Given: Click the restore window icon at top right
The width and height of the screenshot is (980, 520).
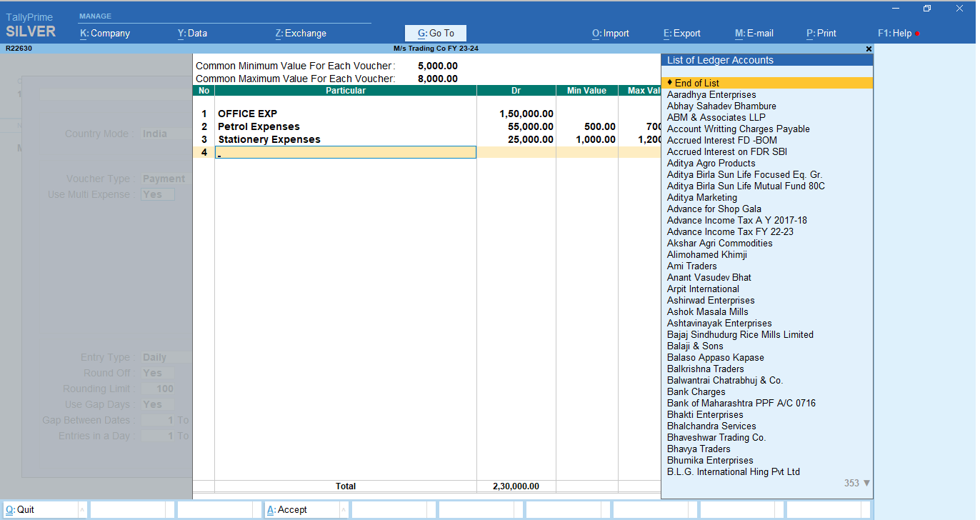Looking at the screenshot, I should pos(927,9).
